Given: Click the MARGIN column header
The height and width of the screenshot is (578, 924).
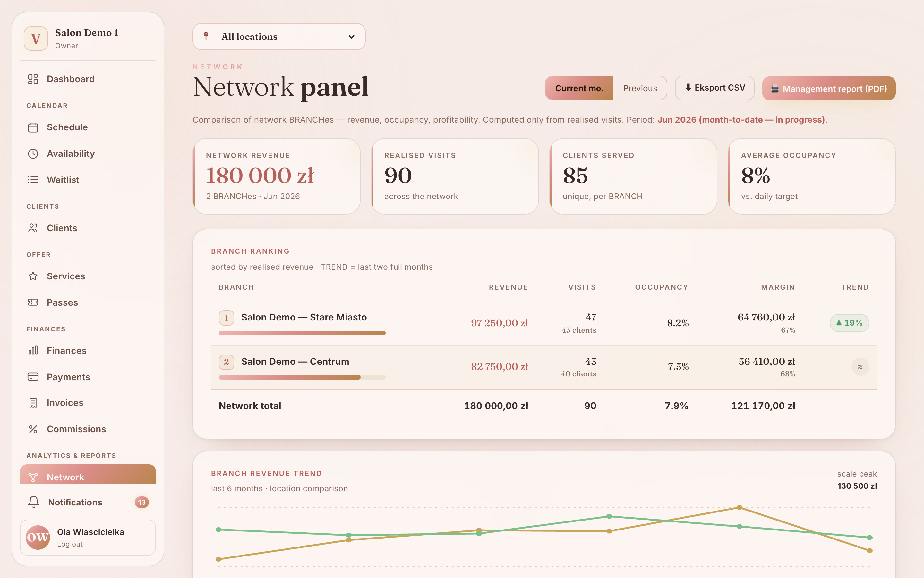Looking at the screenshot, I should 778,287.
